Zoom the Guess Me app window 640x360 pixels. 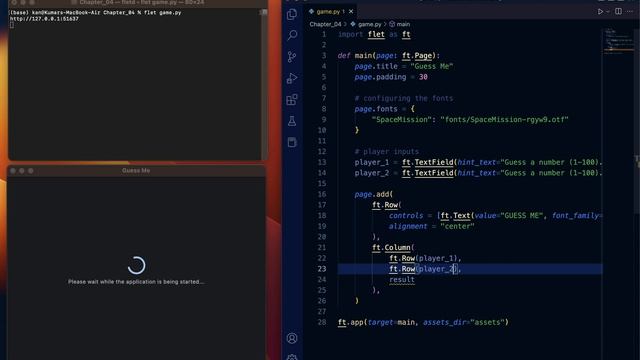31,171
